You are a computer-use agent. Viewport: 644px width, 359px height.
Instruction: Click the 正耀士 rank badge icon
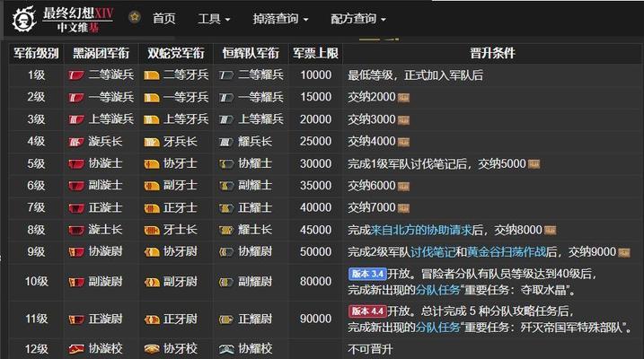225,208
